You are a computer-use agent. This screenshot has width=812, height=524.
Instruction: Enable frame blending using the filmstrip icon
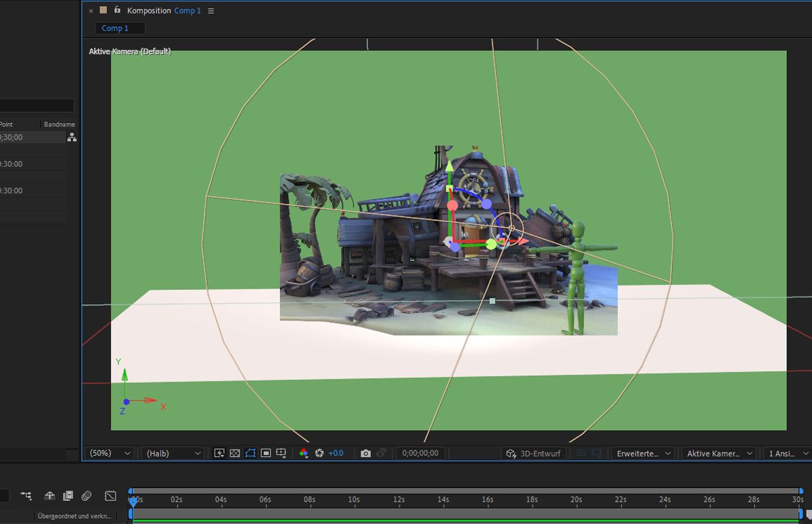coord(68,496)
